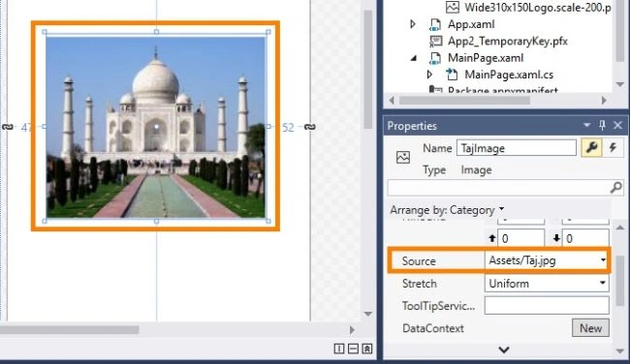Viewport: 630px width, 364px height.
Task: Click right margin value 52
Action: click(288, 128)
